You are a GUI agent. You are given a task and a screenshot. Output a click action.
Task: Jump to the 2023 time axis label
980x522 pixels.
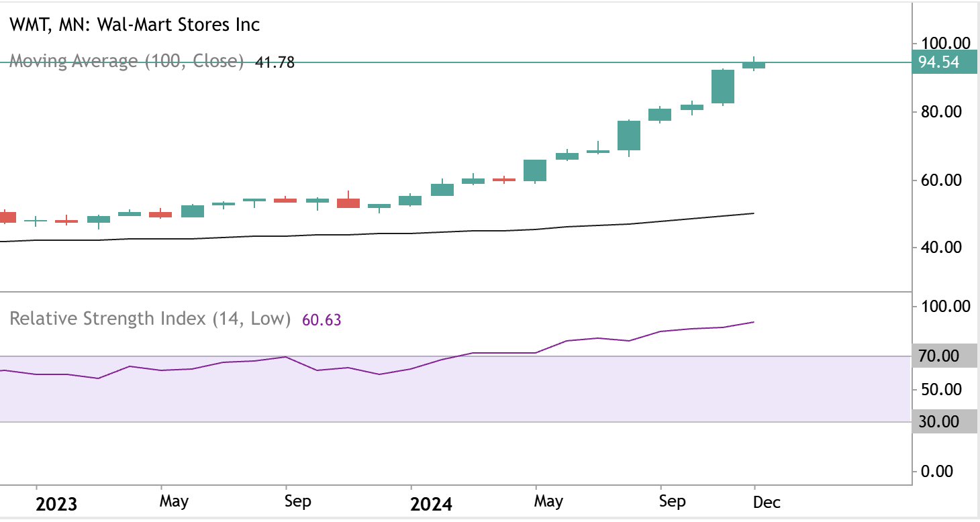56,503
